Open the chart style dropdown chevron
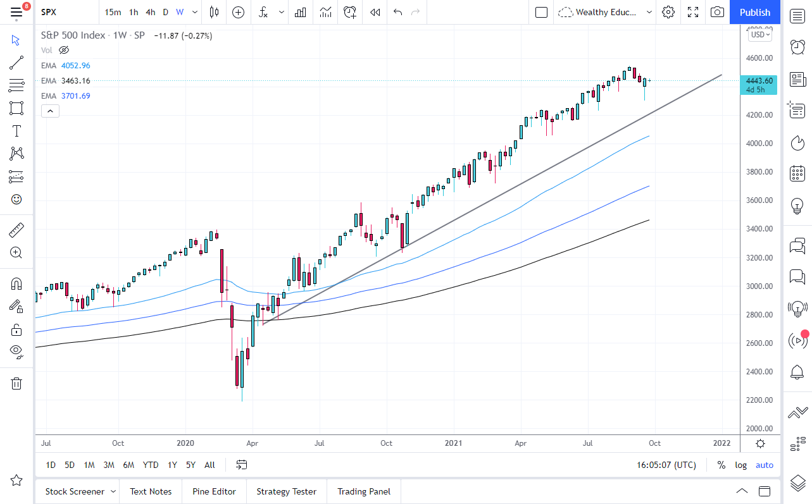The width and height of the screenshot is (812, 504). (194, 12)
